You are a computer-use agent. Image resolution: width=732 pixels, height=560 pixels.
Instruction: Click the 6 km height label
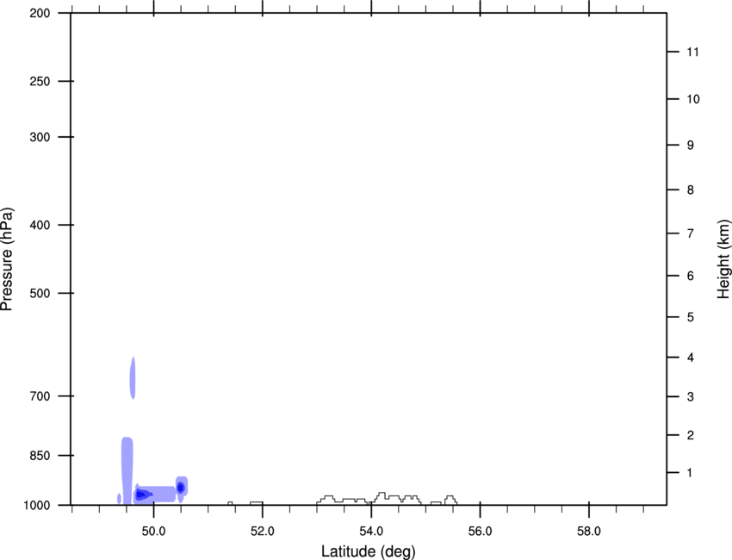pyautogui.click(x=691, y=276)
